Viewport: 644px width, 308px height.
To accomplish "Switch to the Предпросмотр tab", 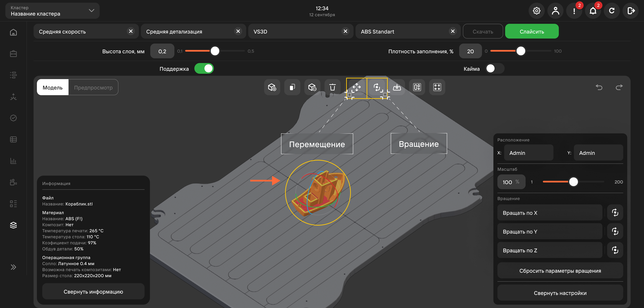I will tap(93, 87).
